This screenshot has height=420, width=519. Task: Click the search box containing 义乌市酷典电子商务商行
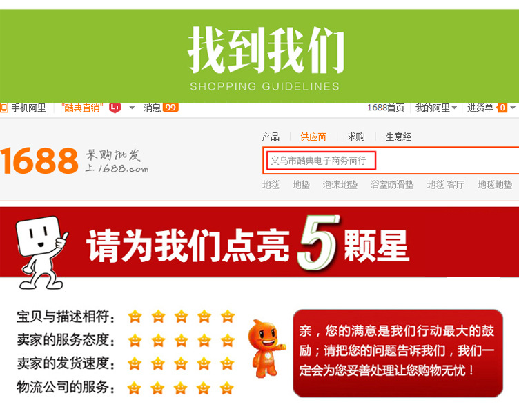(x=391, y=161)
